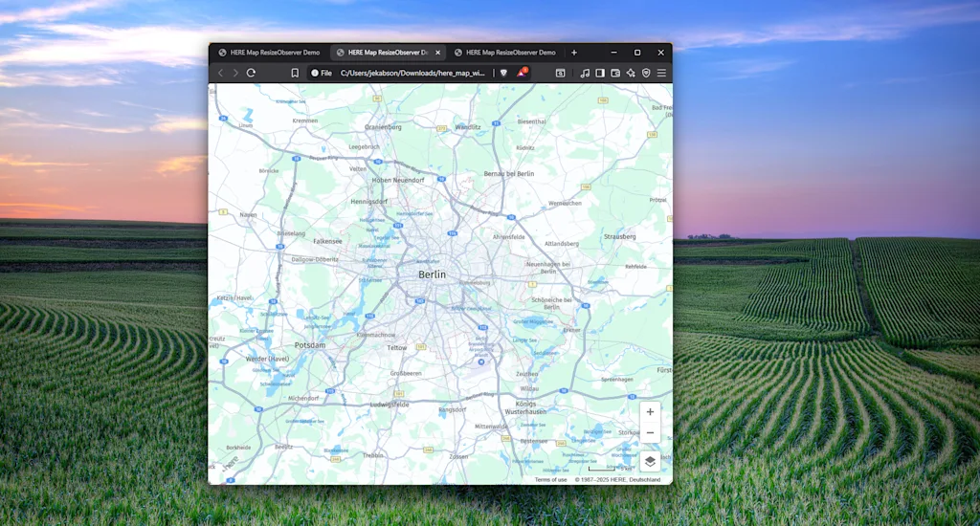This screenshot has width=980, height=526.
Task: Open a new browser tab
Action: pos(574,53)
